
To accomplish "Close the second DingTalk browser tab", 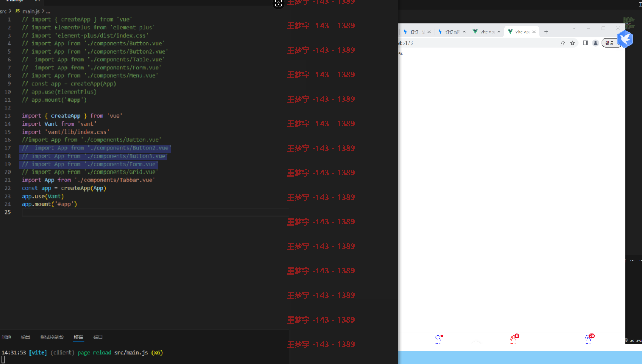I will [464, 32].
